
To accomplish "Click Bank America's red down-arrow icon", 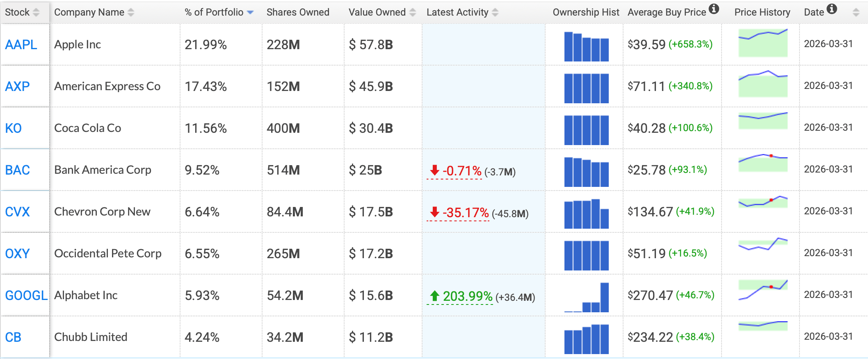I will pyautogui.click(x=434, y=170).
